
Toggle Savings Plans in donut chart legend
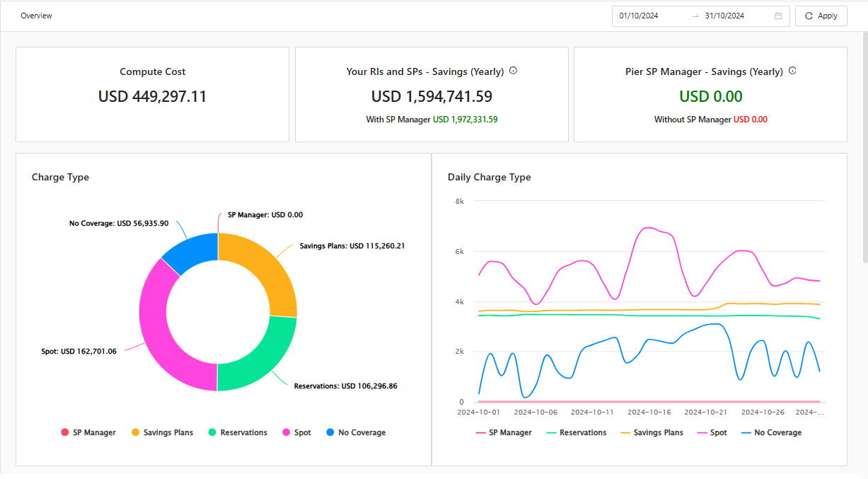pyautogui.click(x=161, y=432)
